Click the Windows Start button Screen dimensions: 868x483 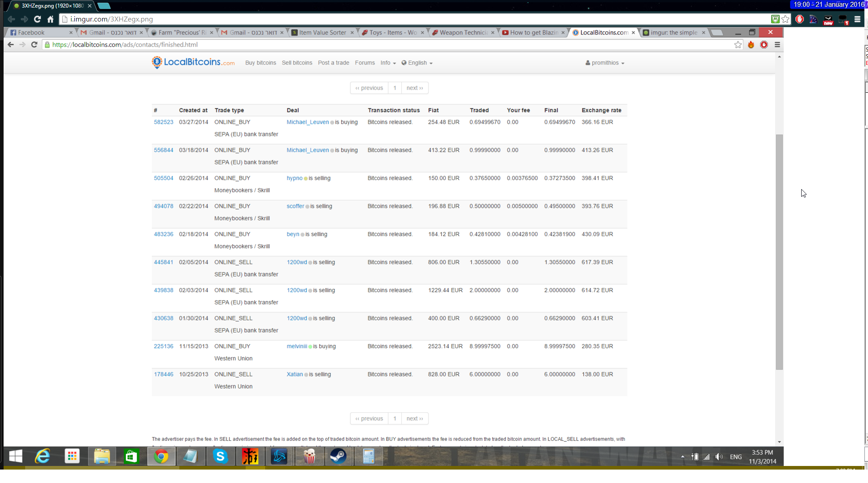pyautogui.click(x=16, y=457)
